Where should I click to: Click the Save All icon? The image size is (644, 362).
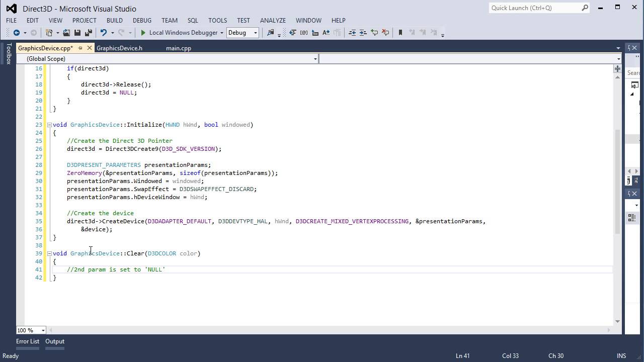[88, 33]
